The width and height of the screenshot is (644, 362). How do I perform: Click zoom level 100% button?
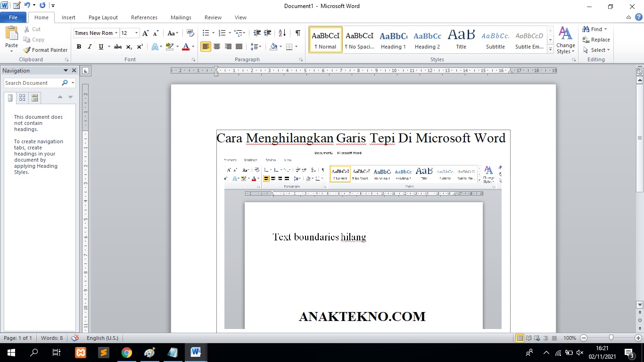pyautogui.click(x=570, y=338)
